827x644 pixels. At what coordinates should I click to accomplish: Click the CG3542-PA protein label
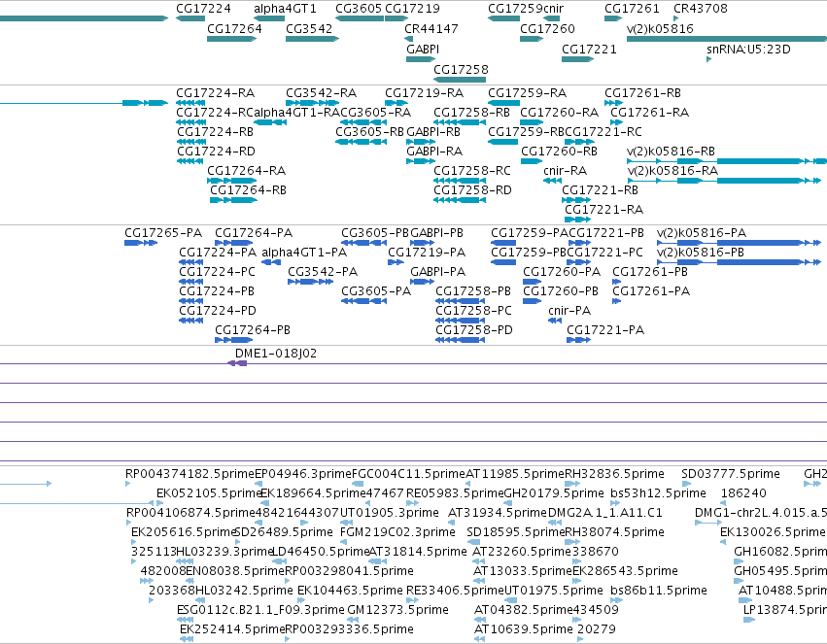pos(323,272)
